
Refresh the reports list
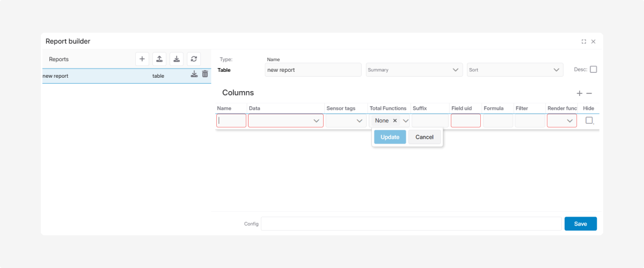coord(194,59)
